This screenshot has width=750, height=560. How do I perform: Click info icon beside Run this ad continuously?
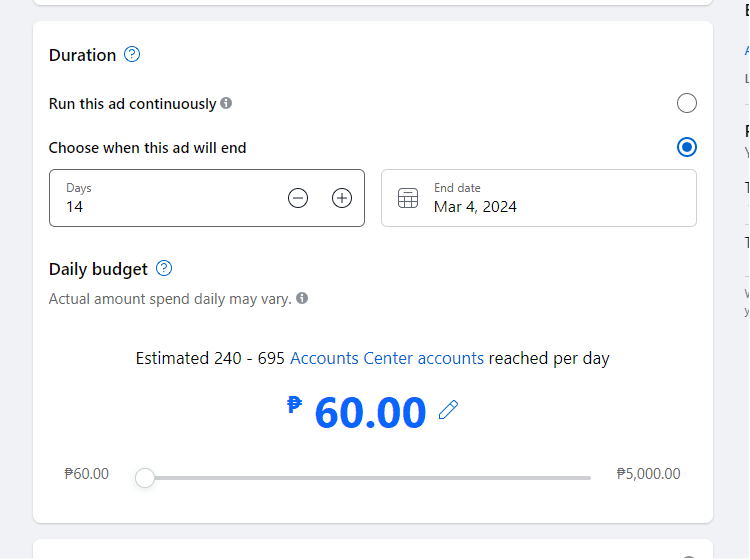(x=226, y=103)
